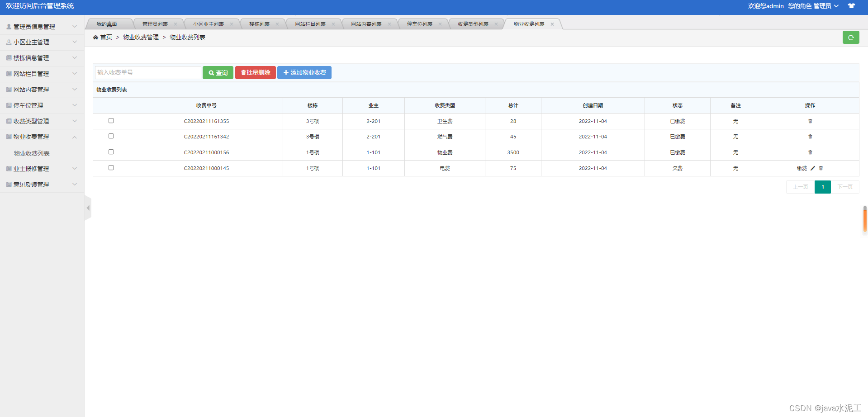Check the box for row C20220211161355
Viewport: 868px width, 417px height.
[x=111, y=121]
